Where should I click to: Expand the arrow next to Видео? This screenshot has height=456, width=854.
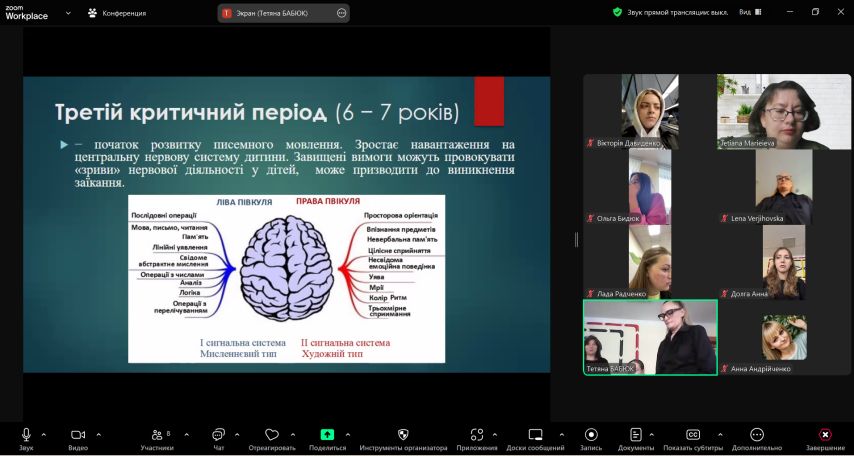pos(98,434)
